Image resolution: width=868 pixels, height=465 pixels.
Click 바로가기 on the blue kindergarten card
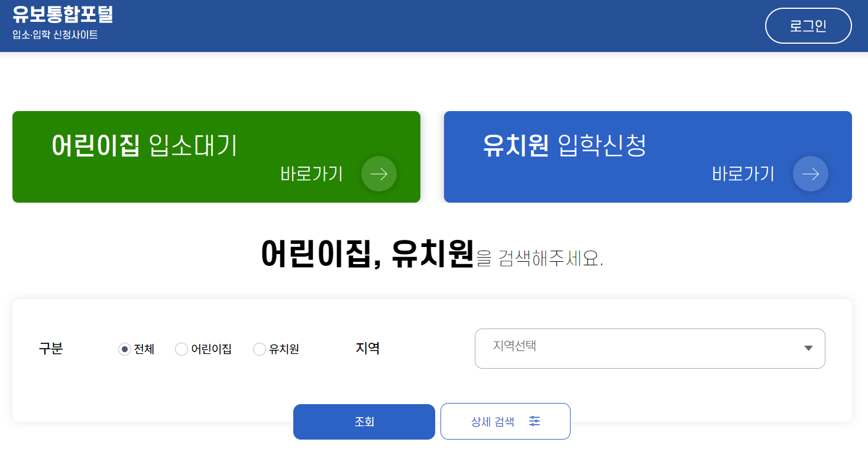click(x=743, y=174)
